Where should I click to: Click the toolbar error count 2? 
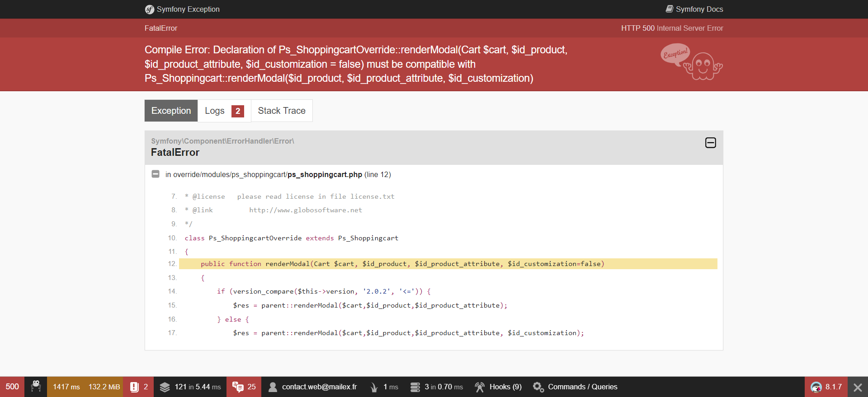[x=146, y=387]
